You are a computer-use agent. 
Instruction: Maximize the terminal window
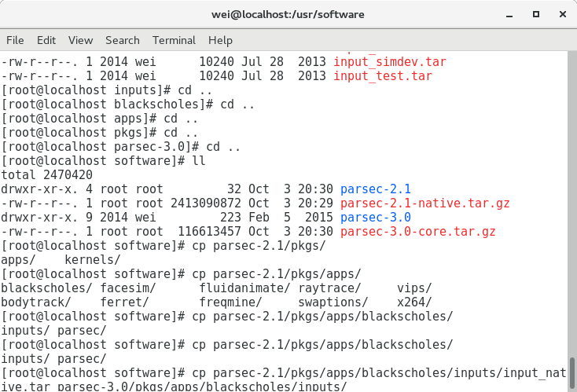pyautogui.click(x=536, y=14)
